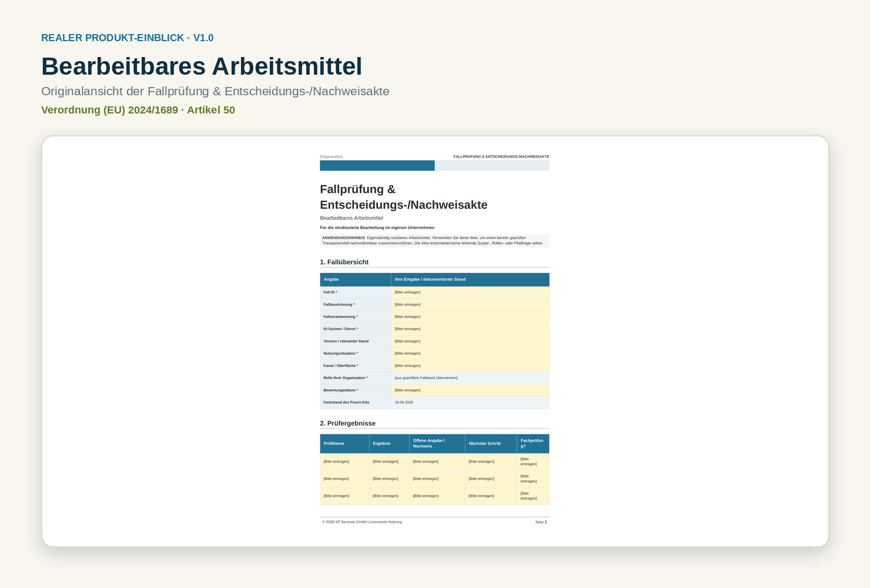870x588 pixels.
Task: Click the 'Seite 1' page number
Action: click(541, 522)
